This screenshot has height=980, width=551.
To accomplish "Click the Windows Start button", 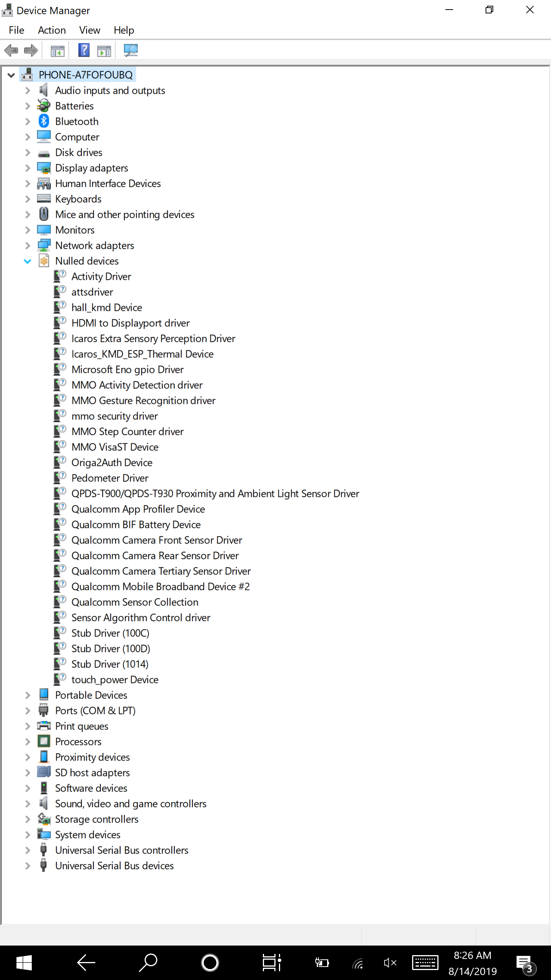I will [24, 963].
